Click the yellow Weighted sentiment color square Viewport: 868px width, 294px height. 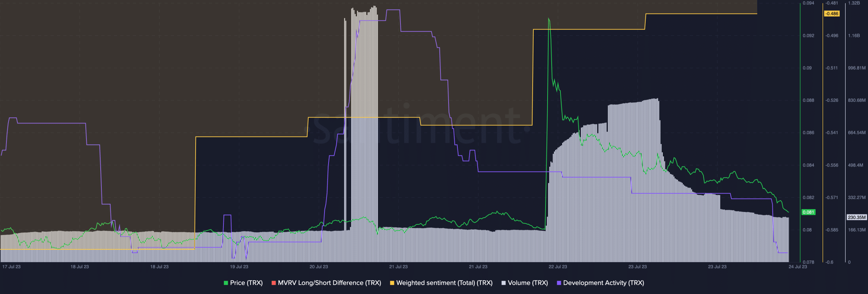pos(392,283)
